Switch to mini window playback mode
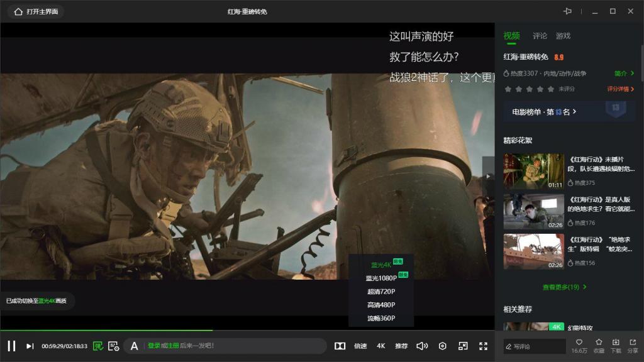644x362 pixels. pyautogui.click(x=463, y=346)
